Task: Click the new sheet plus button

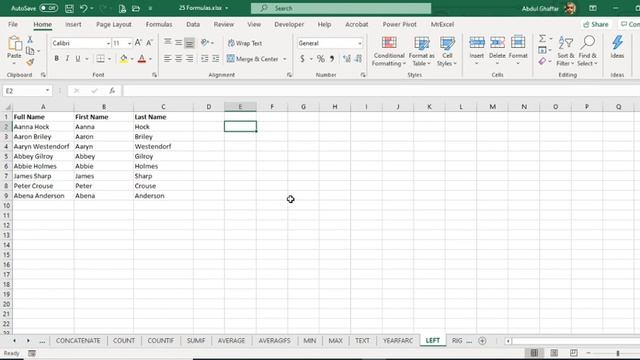Action: tap(482, 341)
